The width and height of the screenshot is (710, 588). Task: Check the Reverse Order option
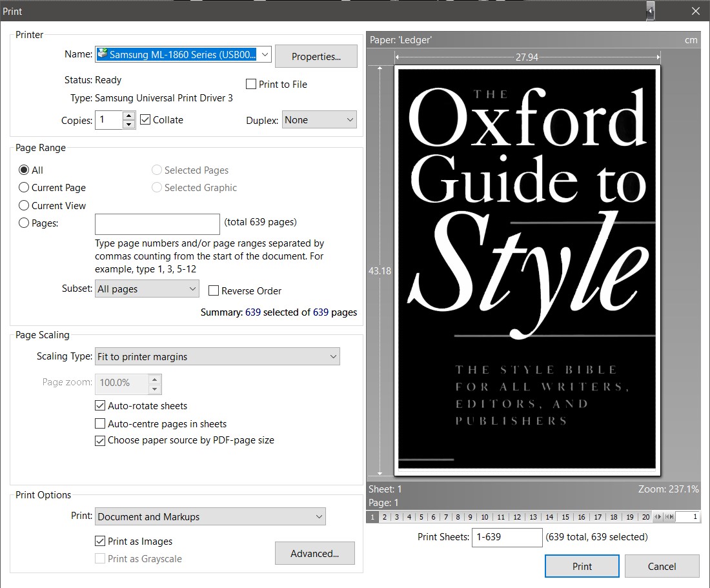(214, 290)
